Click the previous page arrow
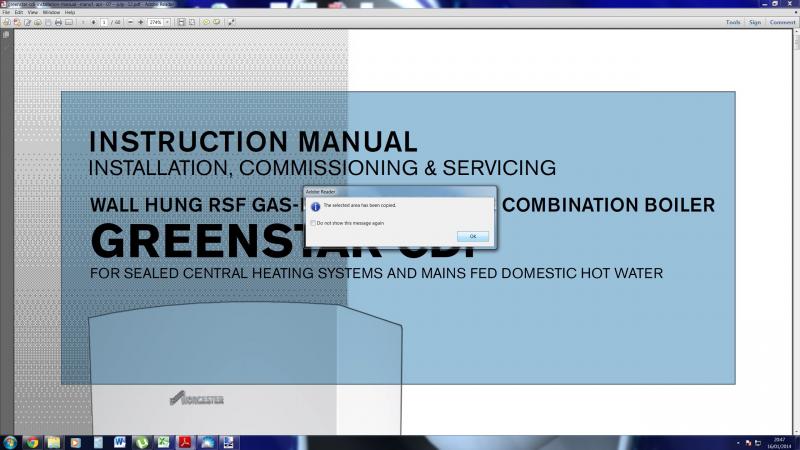 click(x=82, y=21)
